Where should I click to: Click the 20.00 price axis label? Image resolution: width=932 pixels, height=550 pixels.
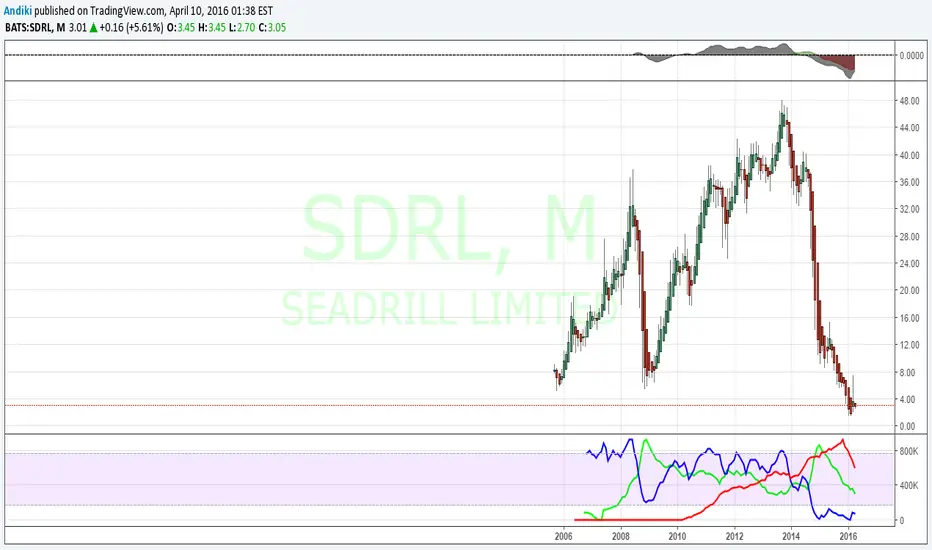point(909,291)
